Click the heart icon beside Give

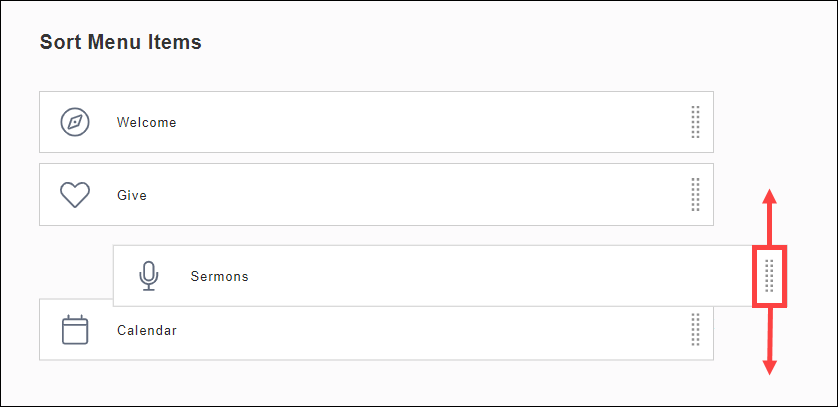point(75,195)
